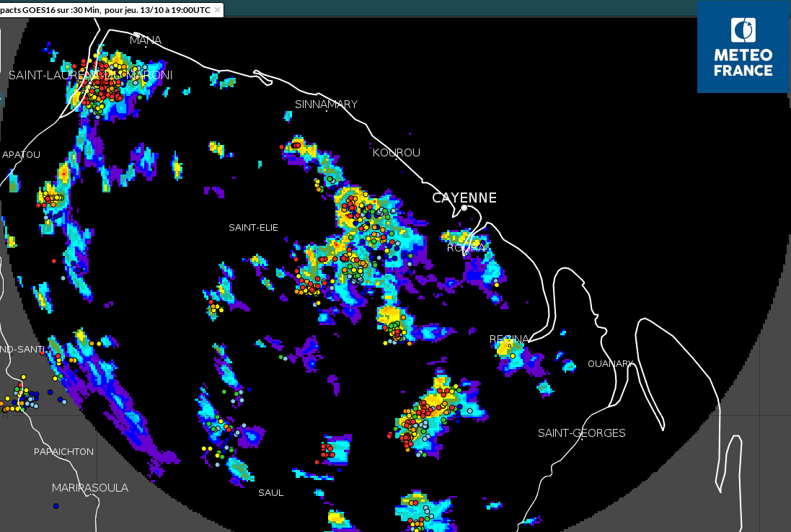This screenshot has height=532, width=791.
Task: Click the SAINT-GEORGES label
Action: pyautogui.click(x=581, y=433)
